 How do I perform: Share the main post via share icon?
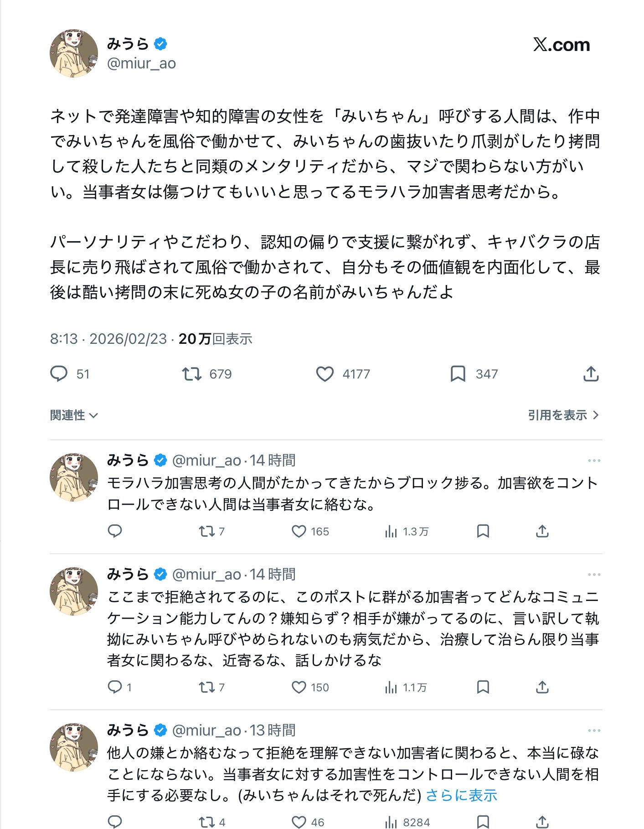click(x=591, y=374)
